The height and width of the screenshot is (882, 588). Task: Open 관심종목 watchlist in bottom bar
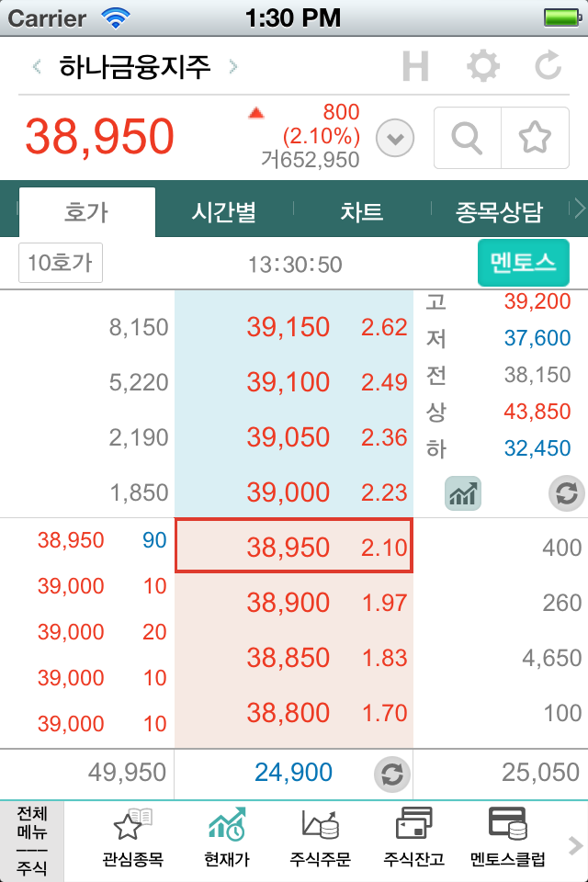[x=132, y=840]
